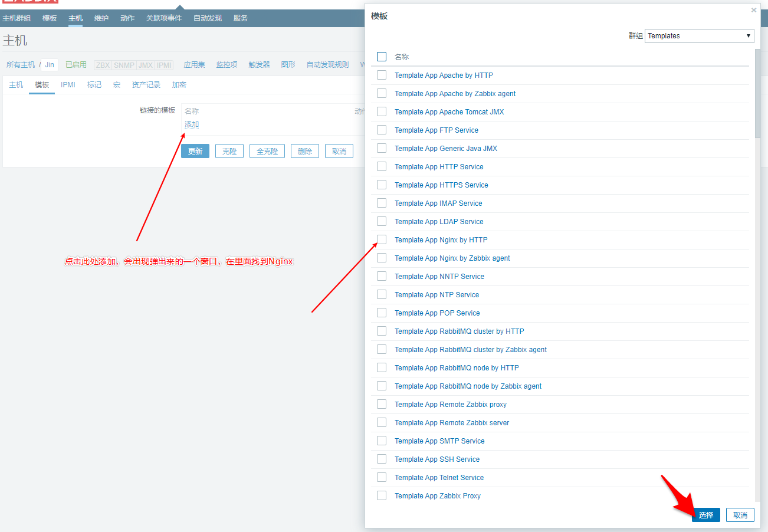This screenshot has height=532, width=768.
Task: Open the 动作 menu
Action: pos(127,18)
